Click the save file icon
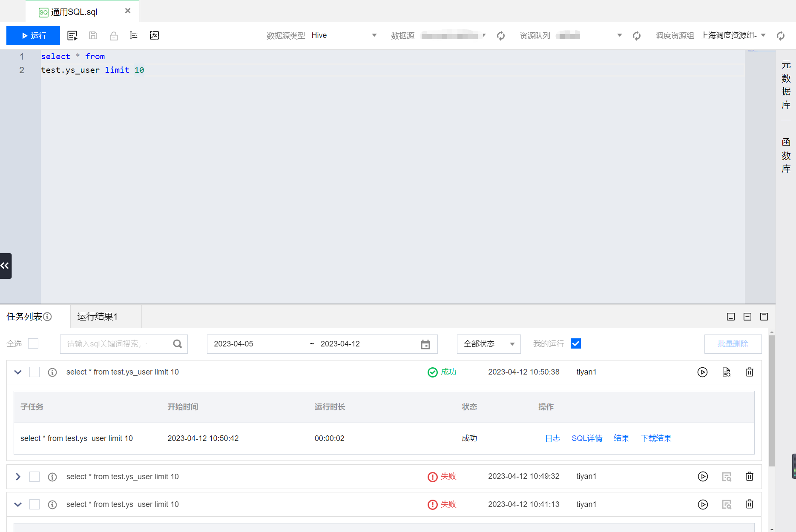The height and width of the screenshot is (532, 796). (x=93, y=36)
